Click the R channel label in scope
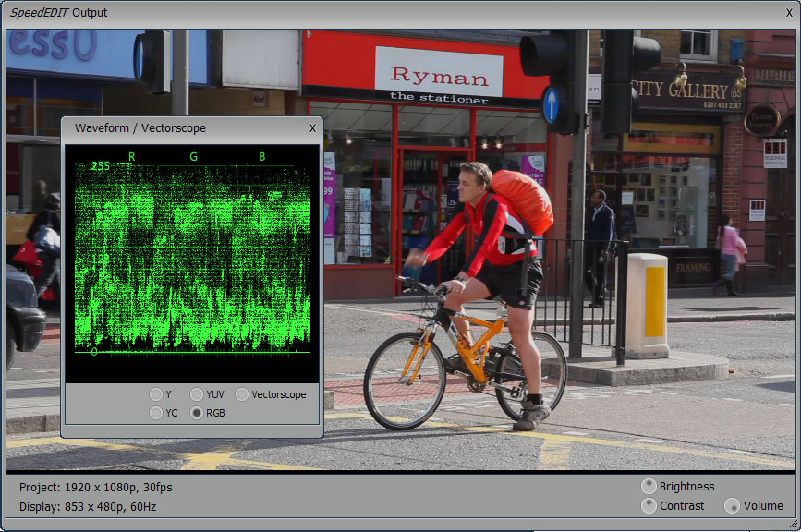Viewport: 801px width, 532px height. coord(131,157)
